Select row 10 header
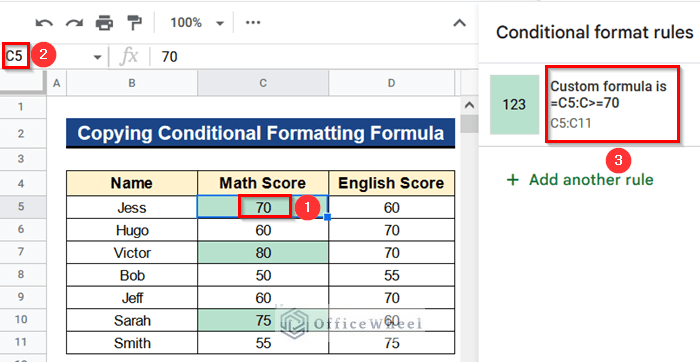The width and height of the screenshot is (700, 362). [x=22, y=320]
